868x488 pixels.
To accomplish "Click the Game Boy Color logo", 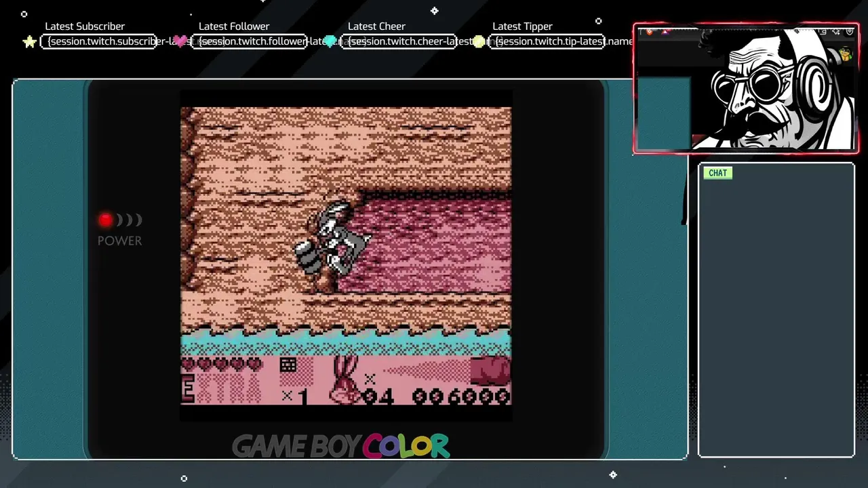I will [340, 446].
